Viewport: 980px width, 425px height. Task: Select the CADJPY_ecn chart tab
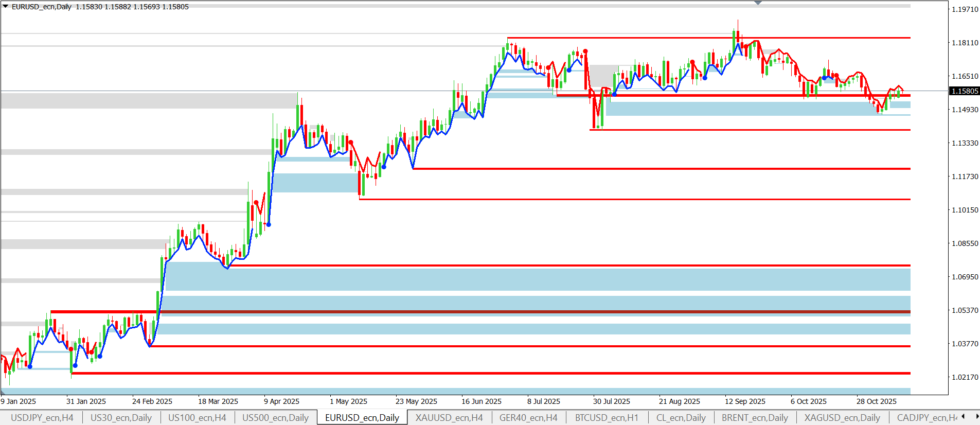pos(927,418)
